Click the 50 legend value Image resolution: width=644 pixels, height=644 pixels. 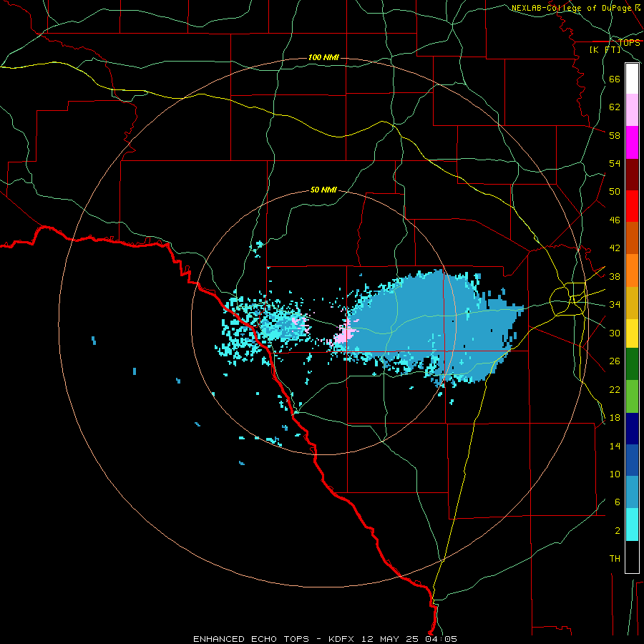[x=615, y=192]
